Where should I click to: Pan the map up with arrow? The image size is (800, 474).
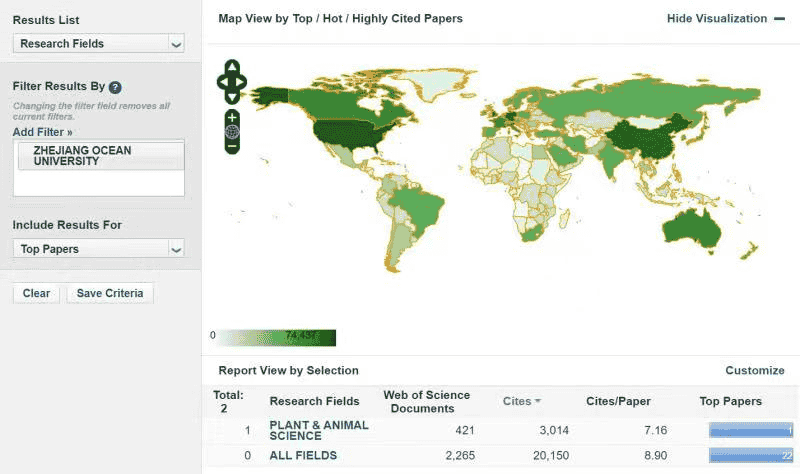coord(232,67)
